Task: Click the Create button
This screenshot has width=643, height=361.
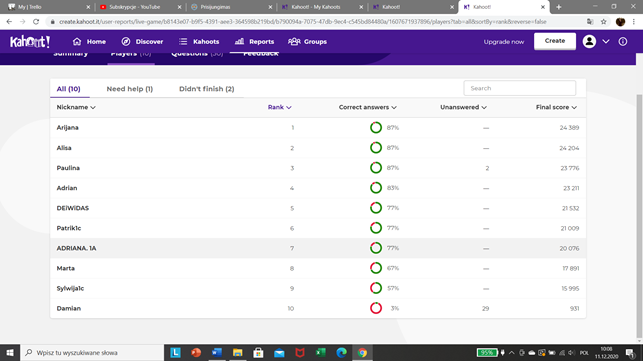Action: tap(555, 41)
